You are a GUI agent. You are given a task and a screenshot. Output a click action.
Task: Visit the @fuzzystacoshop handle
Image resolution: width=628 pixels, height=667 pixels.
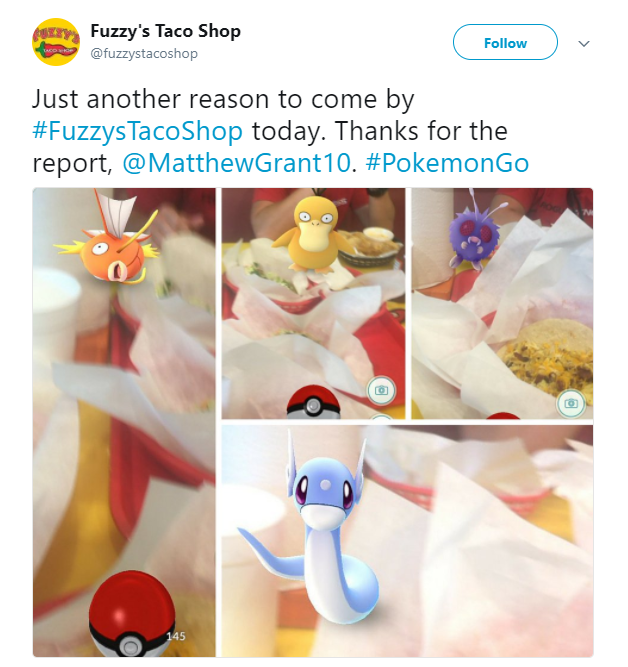tap(144, 54)
